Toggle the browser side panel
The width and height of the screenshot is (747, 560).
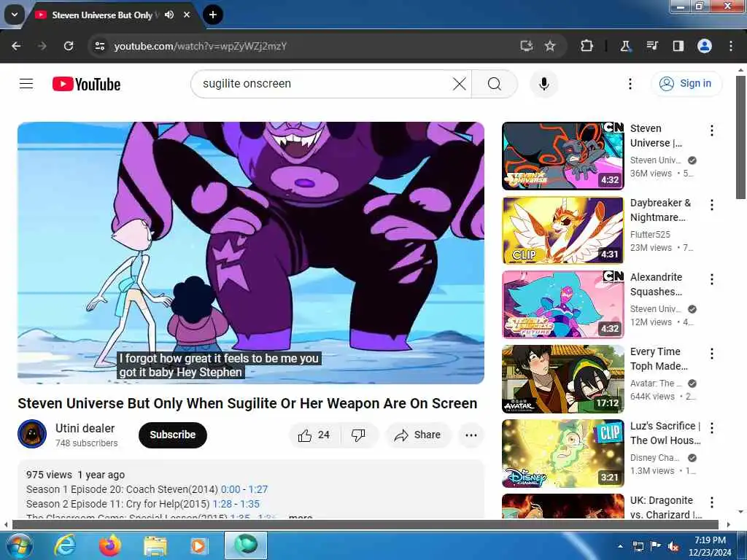[678, 46]
